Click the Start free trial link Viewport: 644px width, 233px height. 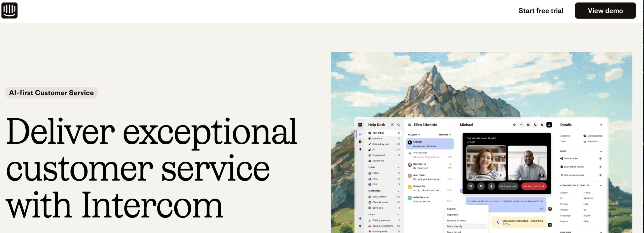(x=541, y=11)
